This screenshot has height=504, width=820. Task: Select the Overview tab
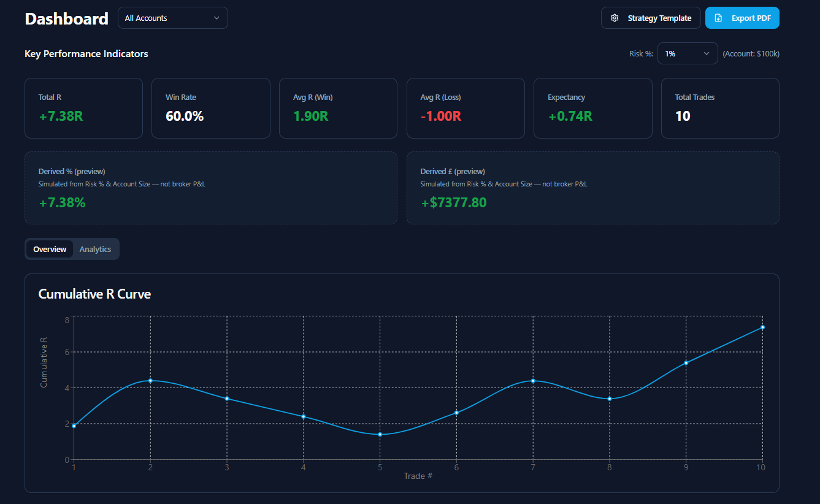coord(50,249)
